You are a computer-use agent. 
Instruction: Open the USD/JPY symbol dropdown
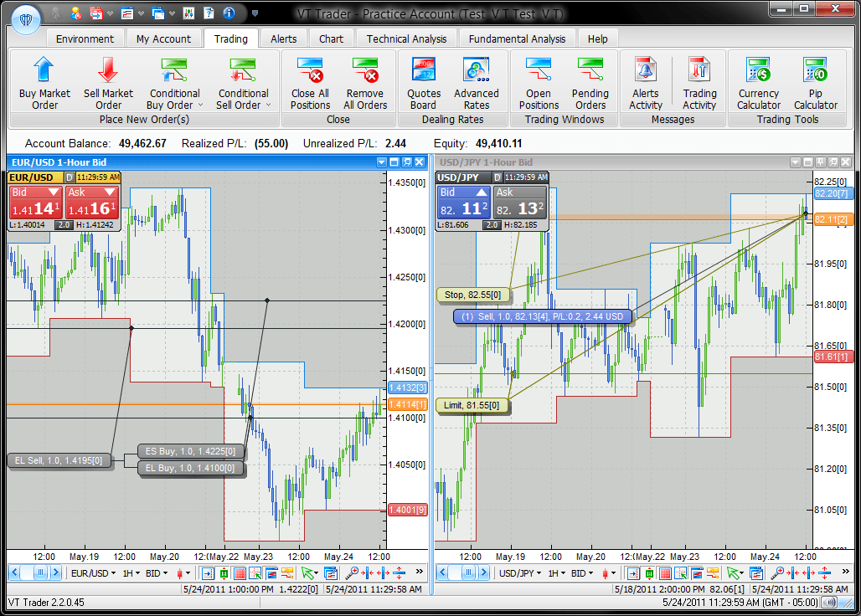tap(519, 573)
